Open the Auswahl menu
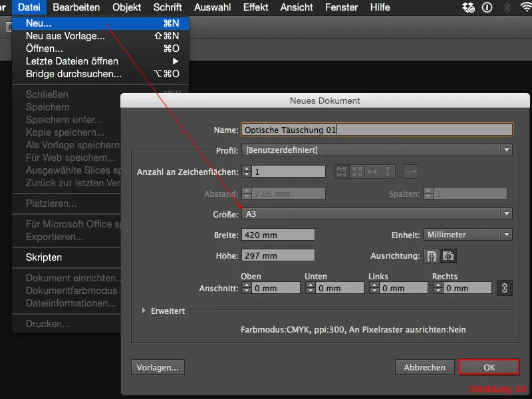 click(212, 7)
